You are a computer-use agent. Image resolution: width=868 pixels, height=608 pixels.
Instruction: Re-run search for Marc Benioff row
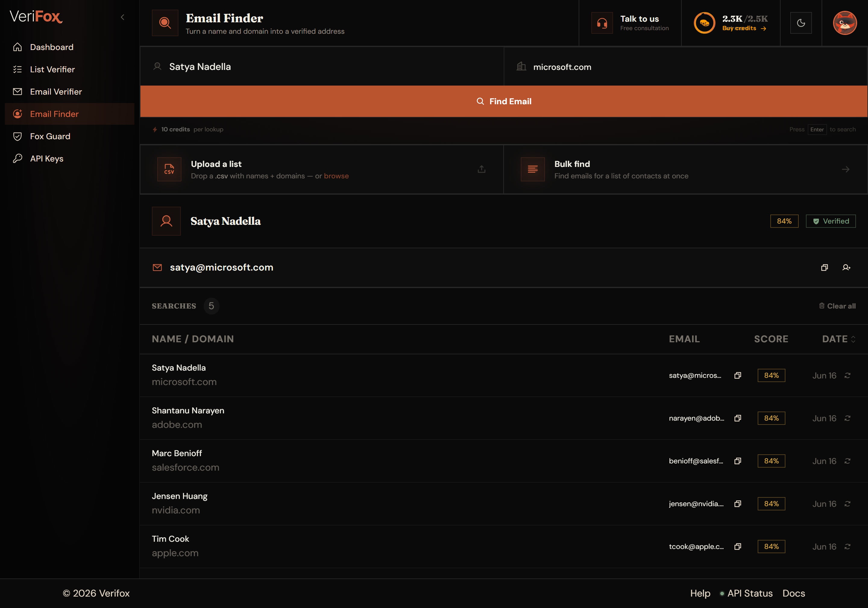coord(848,461)
